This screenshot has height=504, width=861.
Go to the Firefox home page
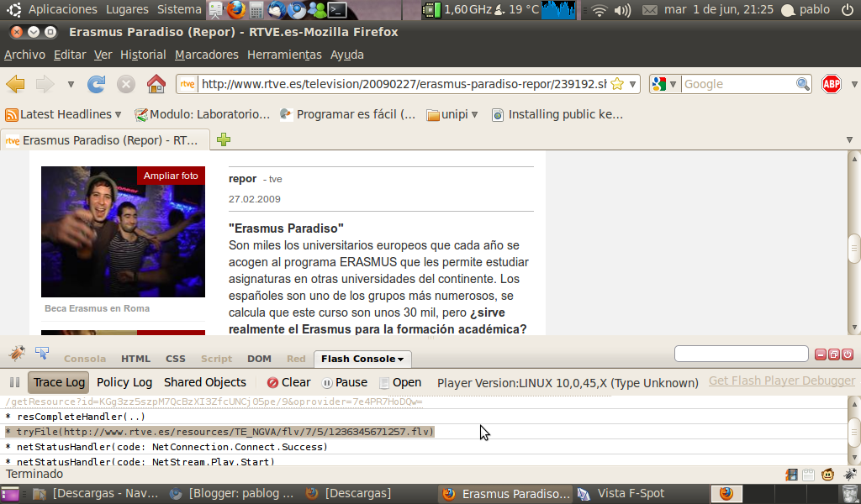[156, 84]
